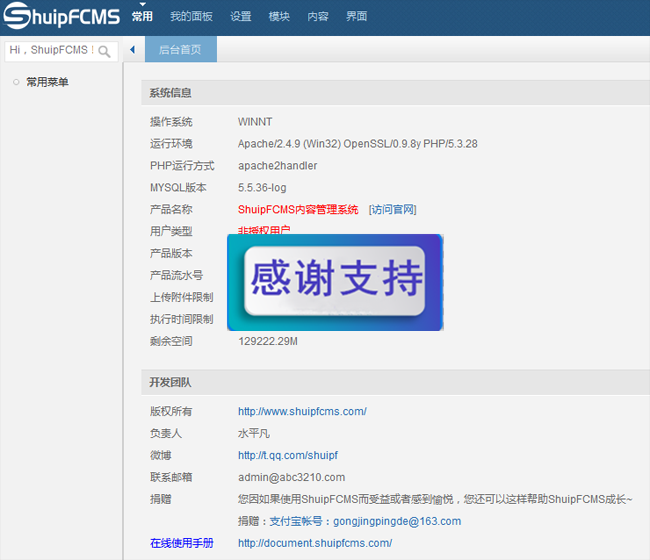Open http://www.shuipfcms.com/ link

[302, 411]
